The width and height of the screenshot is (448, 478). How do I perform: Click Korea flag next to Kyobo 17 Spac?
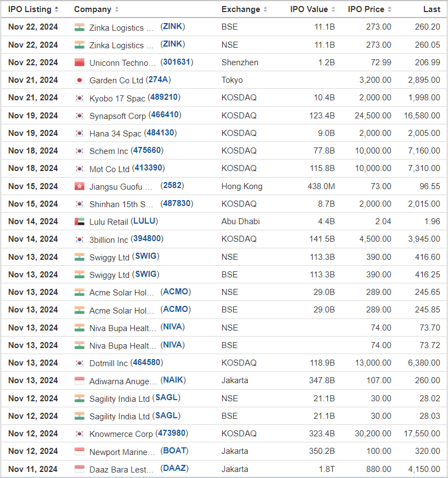click(x=80, y=98)
